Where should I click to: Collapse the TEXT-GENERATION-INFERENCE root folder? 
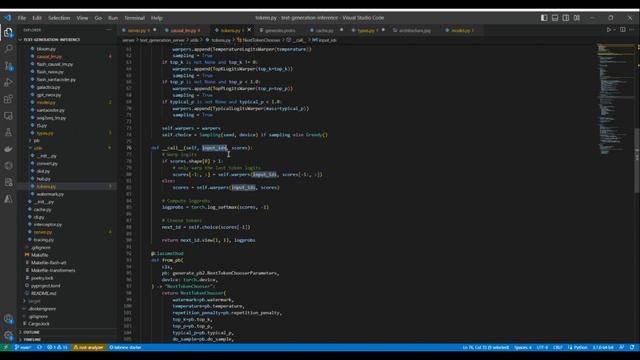point(51,40)
